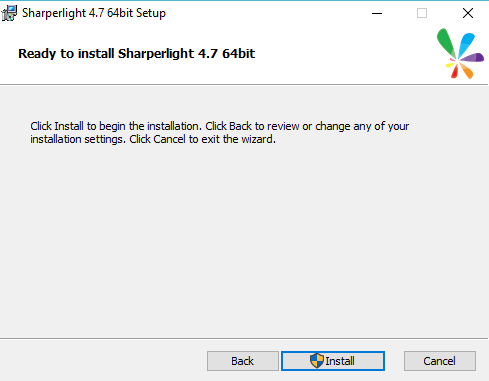The width and height of the screenshot is (489, 381).
Task: Click the empty gray area of the wizard body
Action: click(x=244, y=240)
